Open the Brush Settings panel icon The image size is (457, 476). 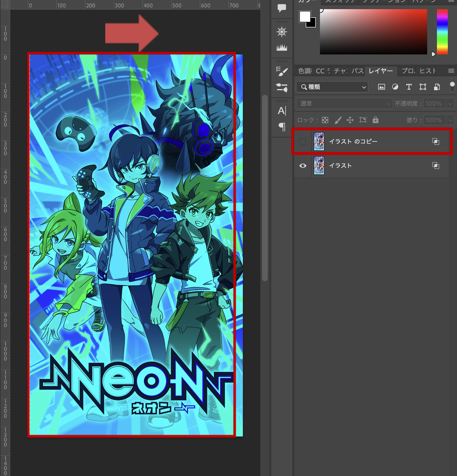click(282, 87)
